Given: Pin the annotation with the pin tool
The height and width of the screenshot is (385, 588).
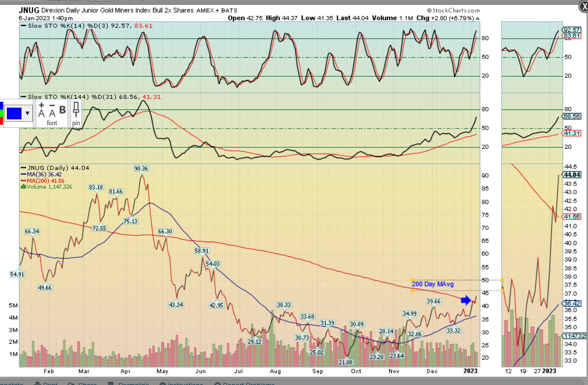Looking at the screenshot, I should coord(76,110).
